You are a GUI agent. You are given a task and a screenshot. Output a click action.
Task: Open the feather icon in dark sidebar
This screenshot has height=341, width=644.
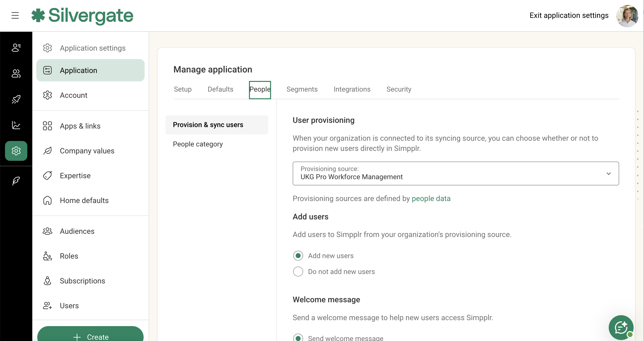[16, 181]
